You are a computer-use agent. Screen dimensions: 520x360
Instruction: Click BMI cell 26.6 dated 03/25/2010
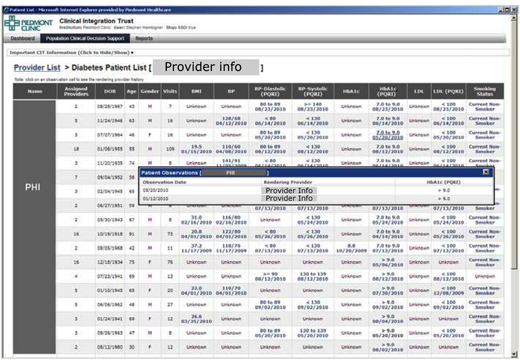[x=197, y=319]
